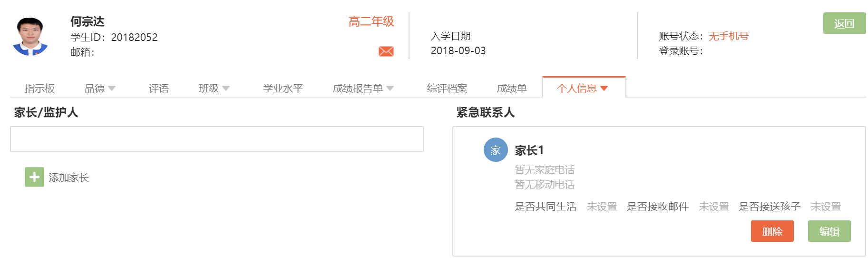Click the orange email envelope icon

(386, 51)
